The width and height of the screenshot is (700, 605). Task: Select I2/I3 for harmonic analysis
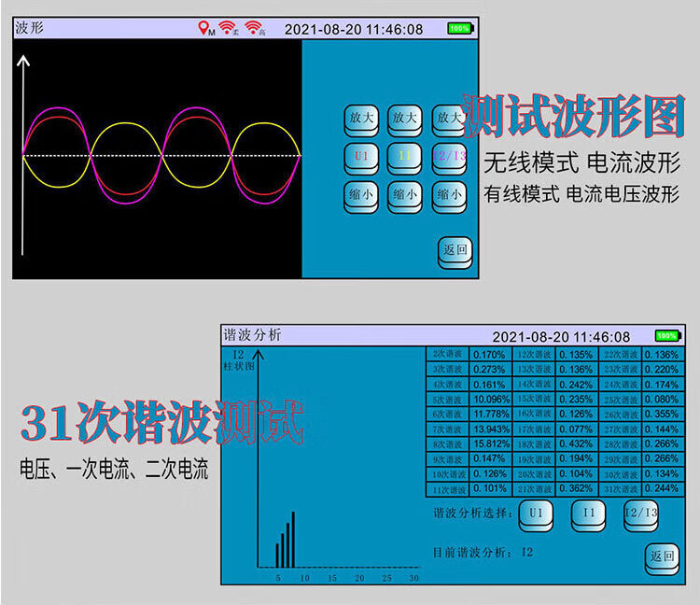(641, 513)
